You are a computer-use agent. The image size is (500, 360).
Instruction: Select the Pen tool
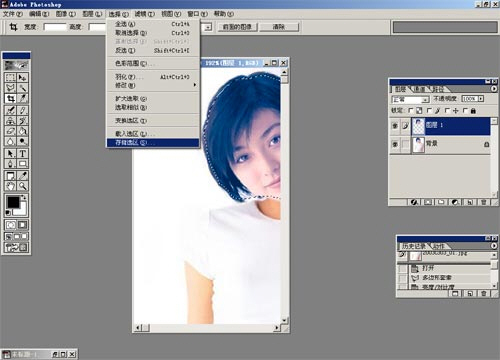10,164
